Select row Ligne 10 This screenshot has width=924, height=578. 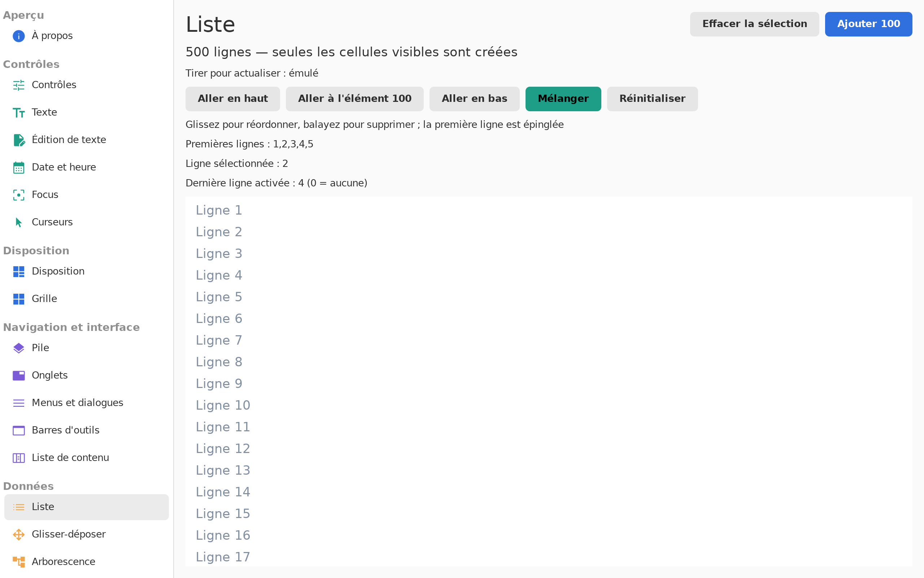pos(549,405)
